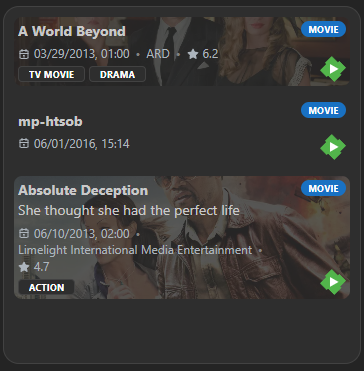The image size is (364, 371).
Task: Play the Absolute Deception recording
Action: point(333,282)
